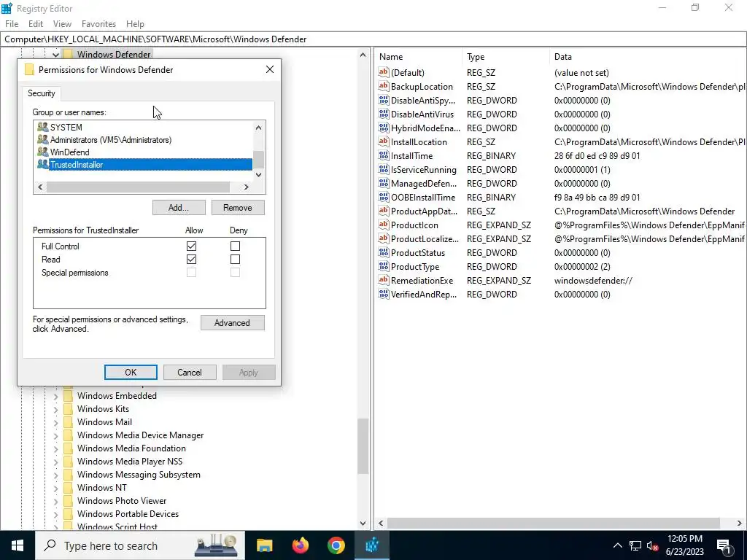Open Advanced permission settings
Viewport: 747px width, 560px height.
(232, 323)
